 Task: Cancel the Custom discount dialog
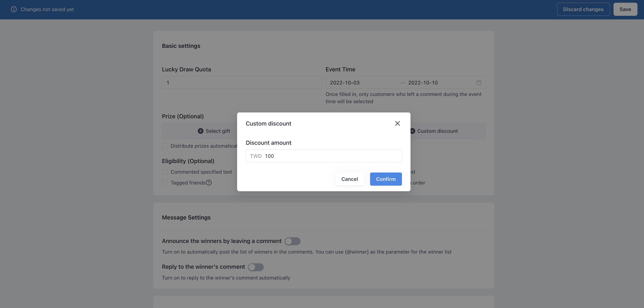tap(350, 179)
